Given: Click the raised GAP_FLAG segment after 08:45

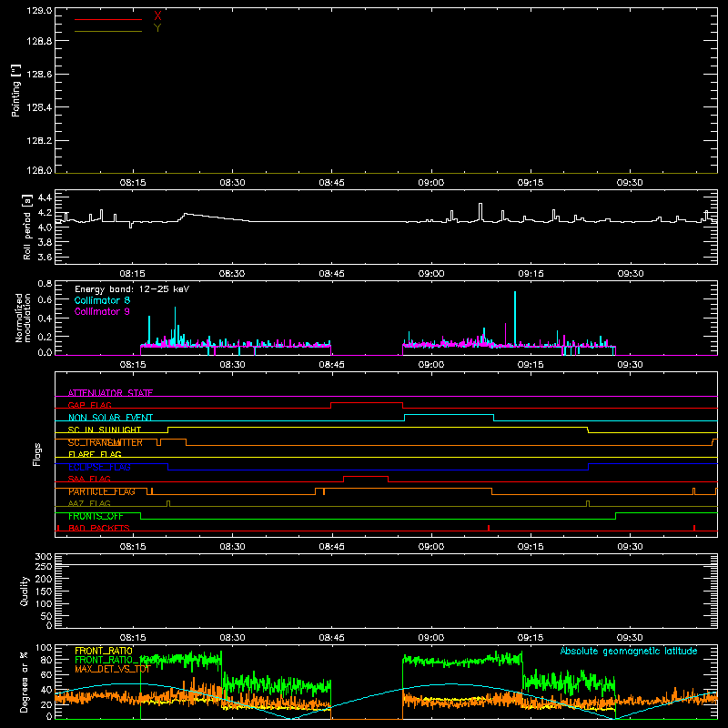Looking at the screenshot, I should 367,403.
